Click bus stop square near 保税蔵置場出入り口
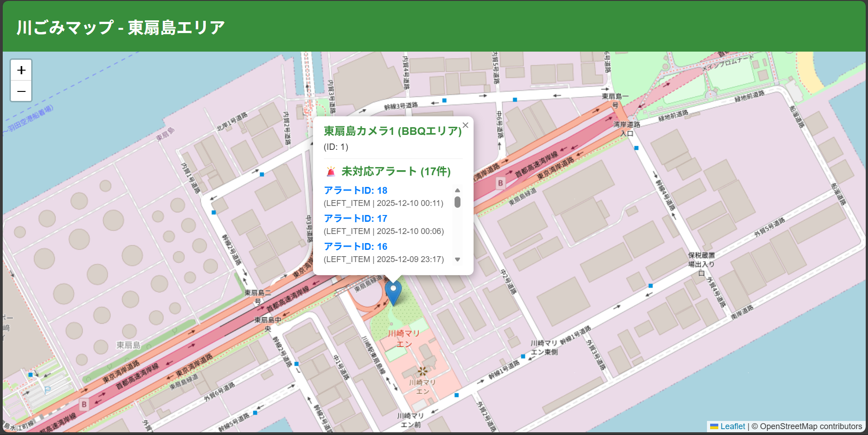The width and height of the screenshot is (868, 435). [x=650, y=286]
